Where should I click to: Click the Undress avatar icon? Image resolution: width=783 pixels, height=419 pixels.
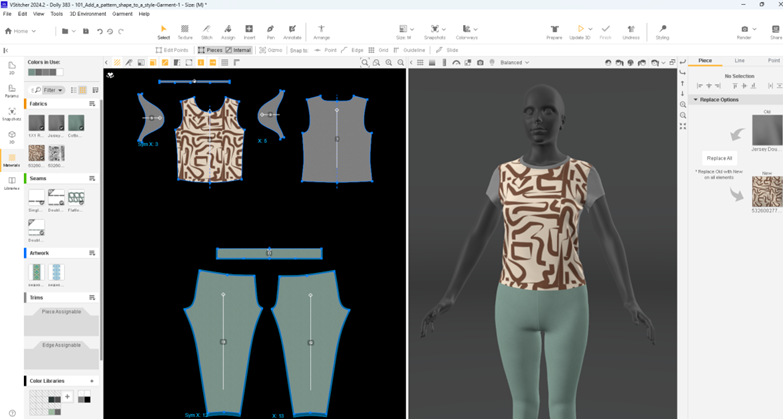[631, 31]
